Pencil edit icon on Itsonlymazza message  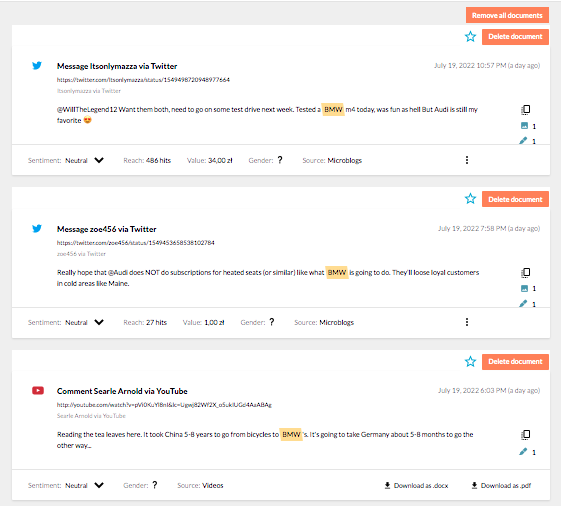coord(523,141)
